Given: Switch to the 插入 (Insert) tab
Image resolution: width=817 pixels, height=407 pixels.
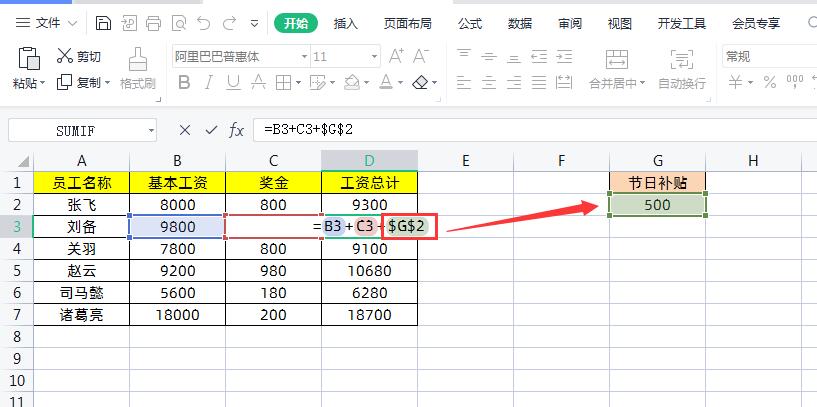Looking at the screenshot, I should pyautogui.click(x=346, y=23).
